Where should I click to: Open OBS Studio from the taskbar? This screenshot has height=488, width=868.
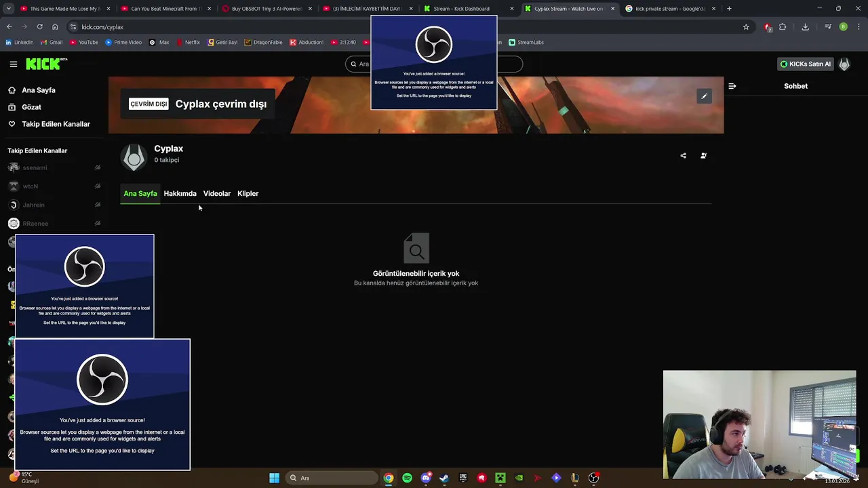pos(593,478)
